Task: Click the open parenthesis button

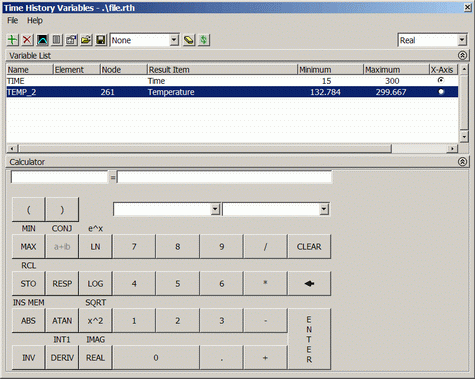Action: point(28,209)
